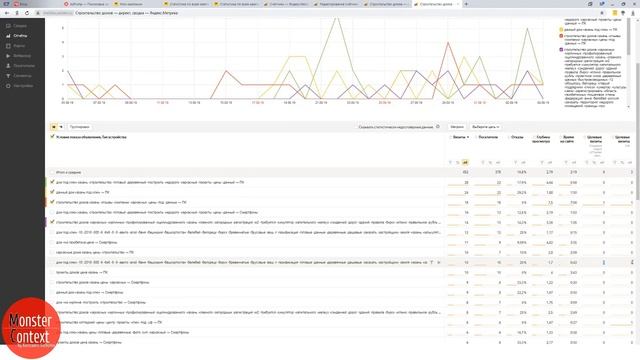Switch to the Редактирование счётчика browser tab
The image size is (640, 360).
click(x=337, y=4)
